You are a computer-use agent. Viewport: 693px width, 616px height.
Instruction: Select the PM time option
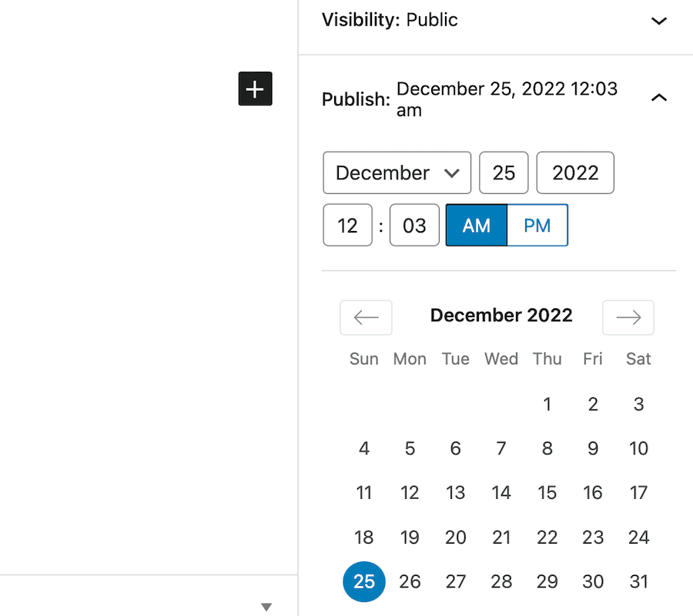pyautogui.click(x=537, y=225)
